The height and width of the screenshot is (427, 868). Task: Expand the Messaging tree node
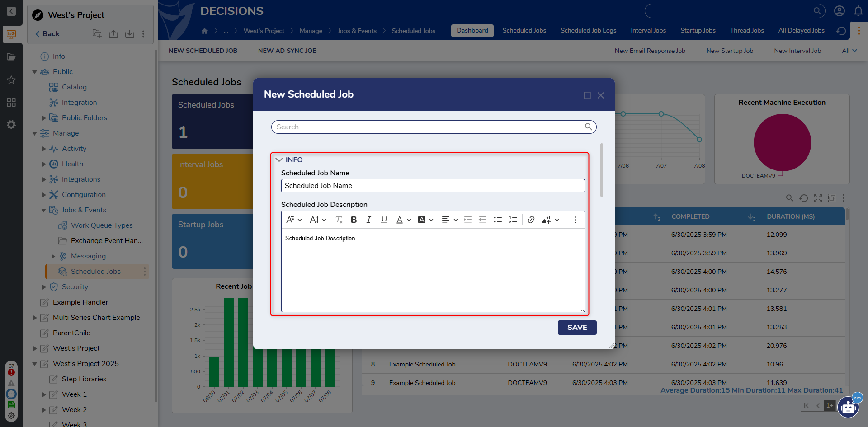point(53,256)
